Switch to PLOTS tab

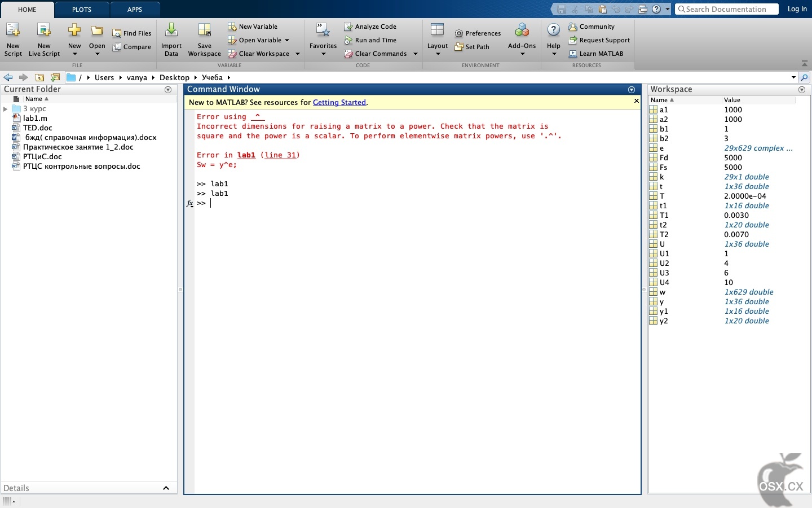(x=82, y=10)
